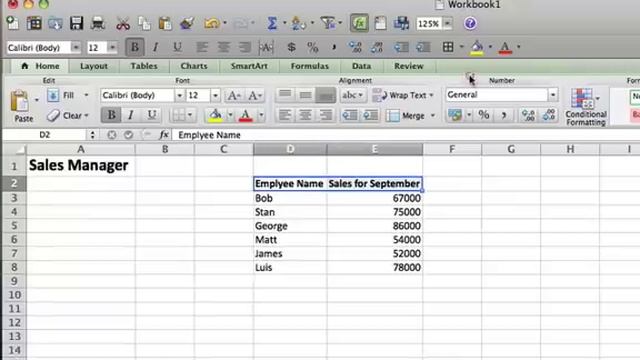Toggle ribbon Align Text Left button

click(x=285, y=115)
